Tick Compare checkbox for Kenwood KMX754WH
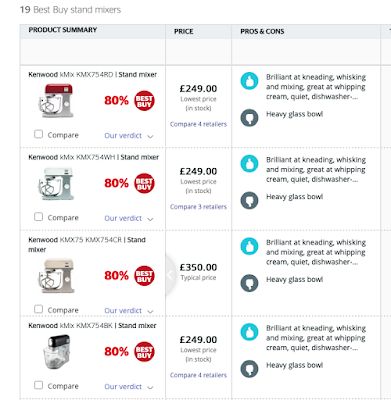Screen dimensions: 391x400 coord(38,217)
